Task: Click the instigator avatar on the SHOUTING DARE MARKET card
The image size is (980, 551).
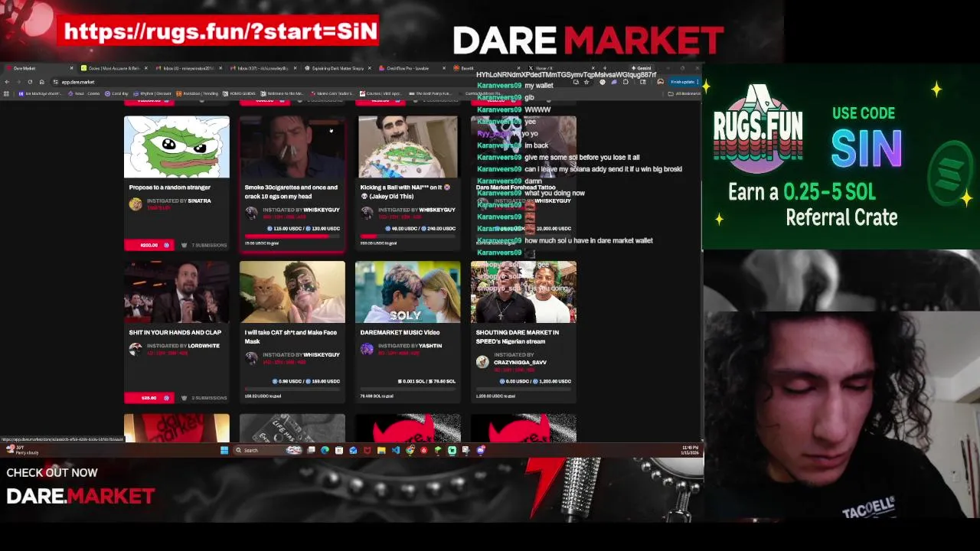Action: click(x=482, y=362)
